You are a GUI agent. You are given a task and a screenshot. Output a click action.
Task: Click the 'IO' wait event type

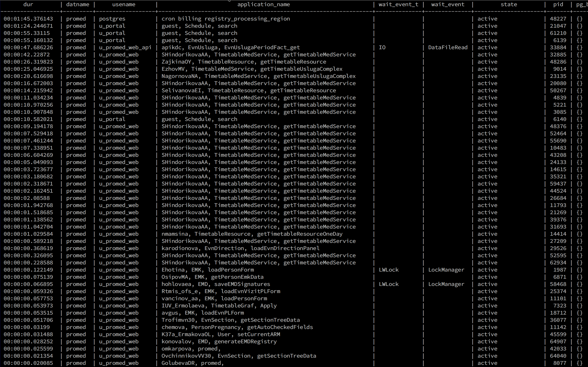(382, 48)
